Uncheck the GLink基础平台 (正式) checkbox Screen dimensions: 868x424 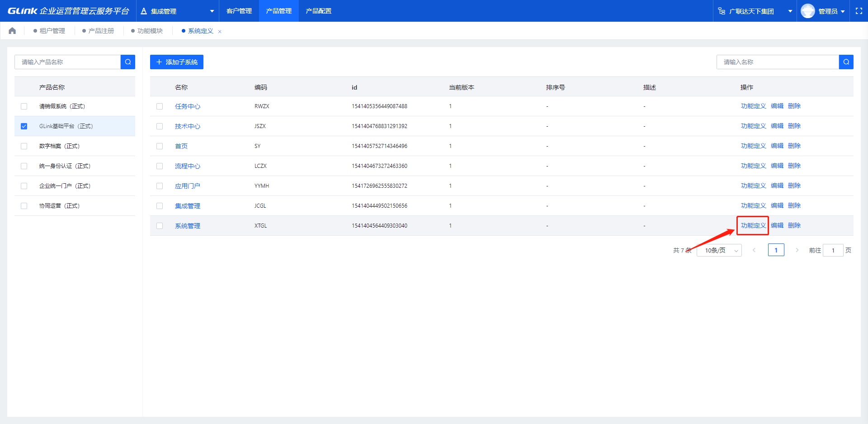click(x=24, y=126)
